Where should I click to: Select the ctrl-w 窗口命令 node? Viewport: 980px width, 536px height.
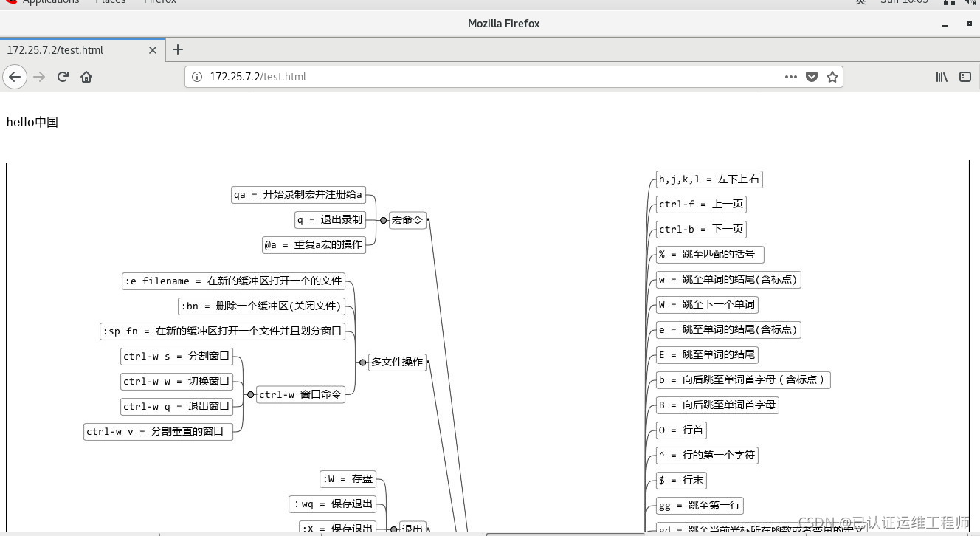tap(300, 395)
